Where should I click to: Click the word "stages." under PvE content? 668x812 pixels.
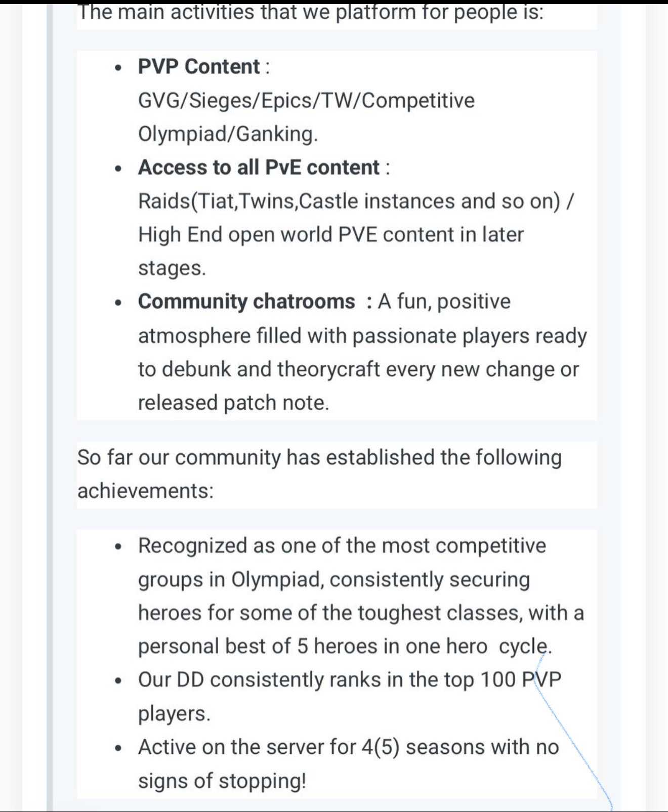coord(172,268)
